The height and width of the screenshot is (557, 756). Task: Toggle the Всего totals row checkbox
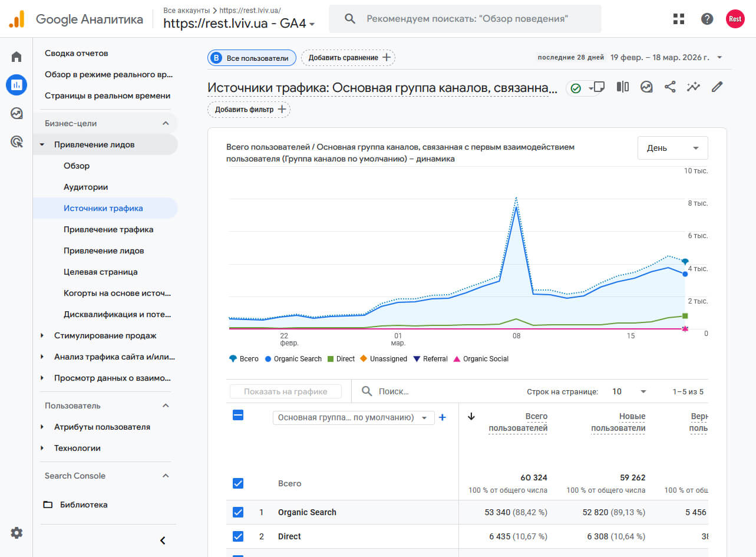pos(238,483)
